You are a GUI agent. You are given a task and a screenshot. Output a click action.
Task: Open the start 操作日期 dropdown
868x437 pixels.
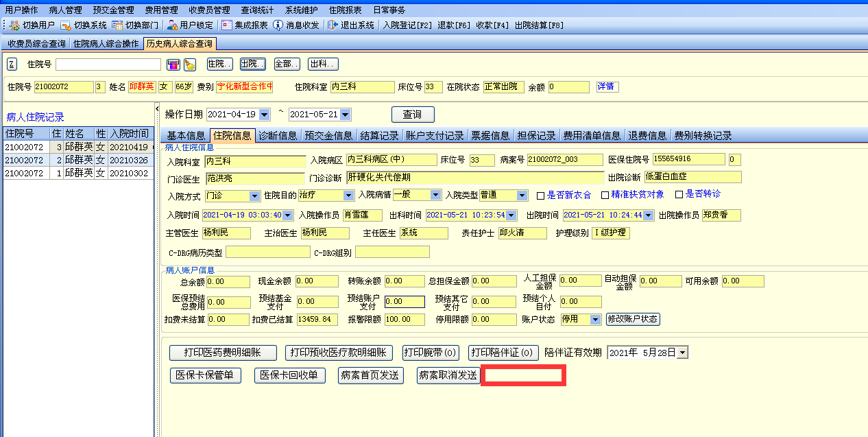pyautogui.click(x=264, y=115)
